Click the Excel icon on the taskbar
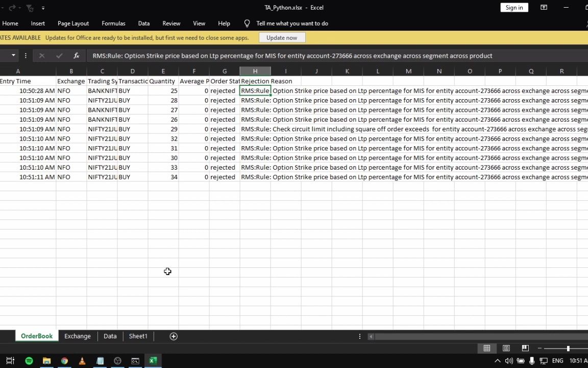 tap(153, 361)
